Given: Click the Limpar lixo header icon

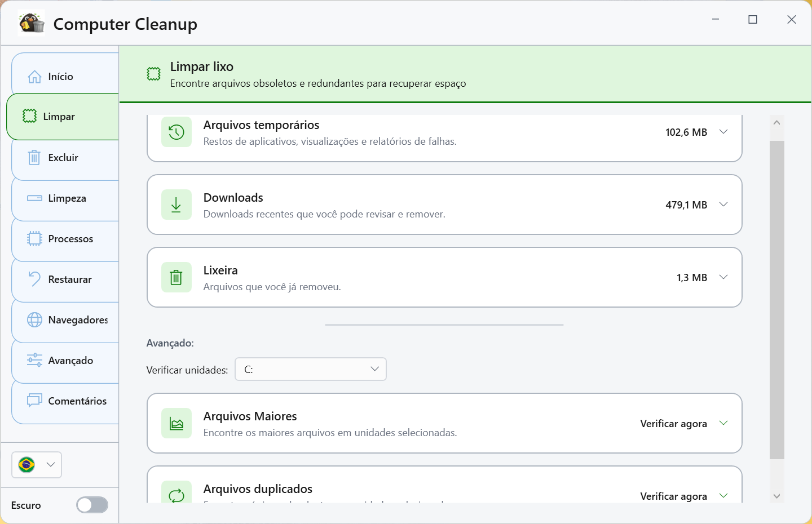Looking at the screenshot, I should pos(153,74).
